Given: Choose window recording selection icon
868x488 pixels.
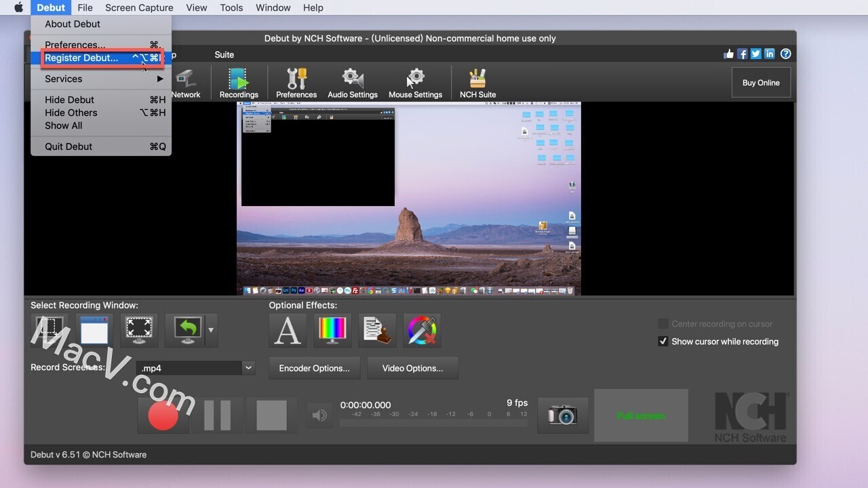Looking at the screenshot, I should click(x=94, y=330).
